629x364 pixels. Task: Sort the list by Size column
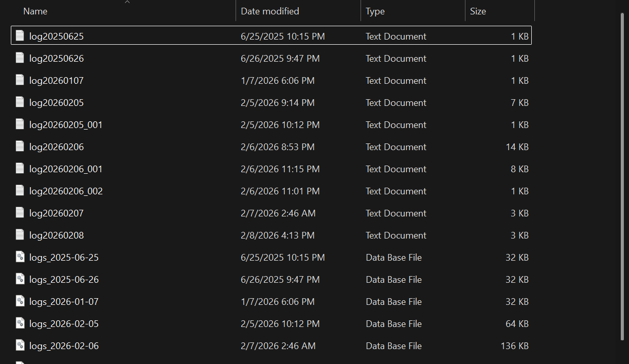click(x=478, y=11)
